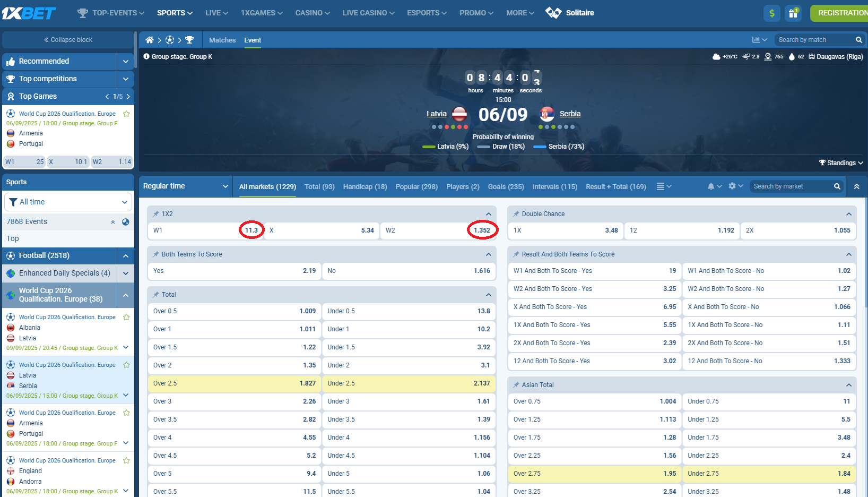Open the ESPORTS menu
This screenshot has height=497, width=868.
coord(427,13)
